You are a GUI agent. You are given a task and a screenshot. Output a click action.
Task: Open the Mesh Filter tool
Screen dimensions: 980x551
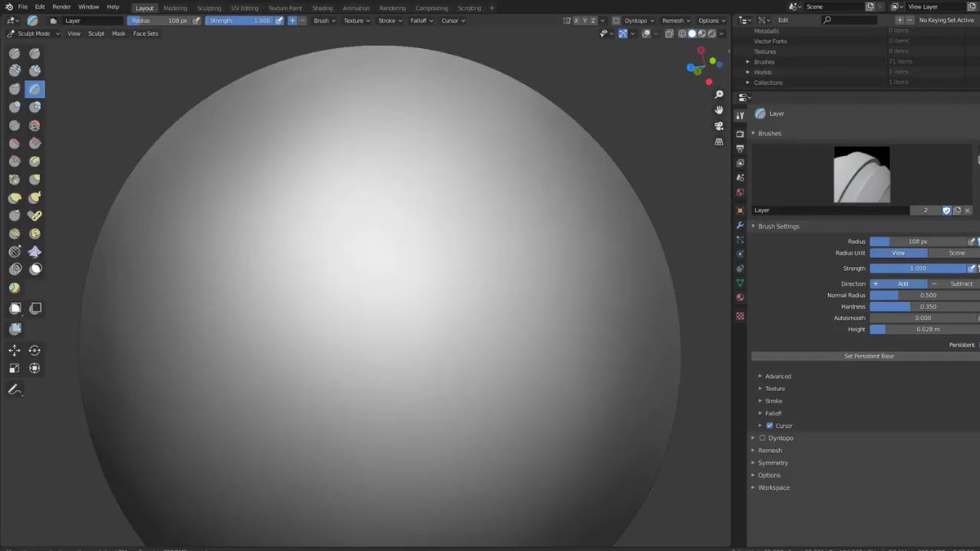pos(15,329)
